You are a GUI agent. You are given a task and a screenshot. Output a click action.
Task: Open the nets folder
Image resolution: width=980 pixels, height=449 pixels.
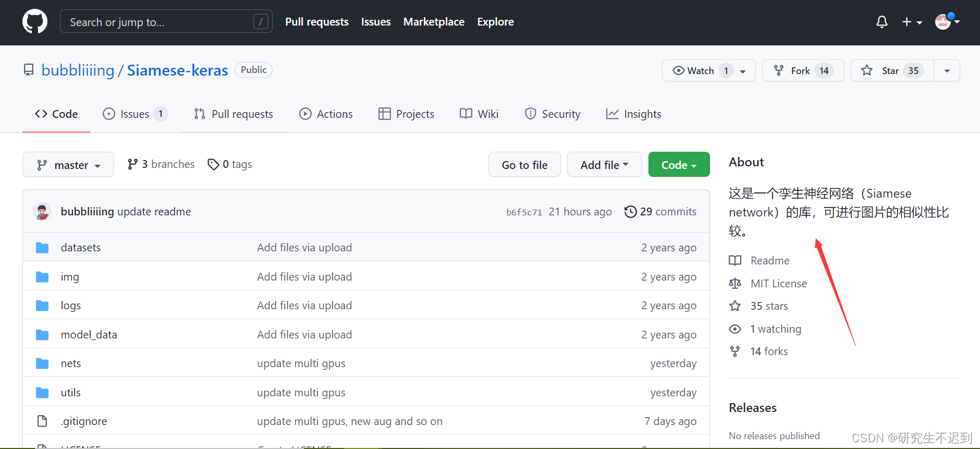[x=71, y=363]
